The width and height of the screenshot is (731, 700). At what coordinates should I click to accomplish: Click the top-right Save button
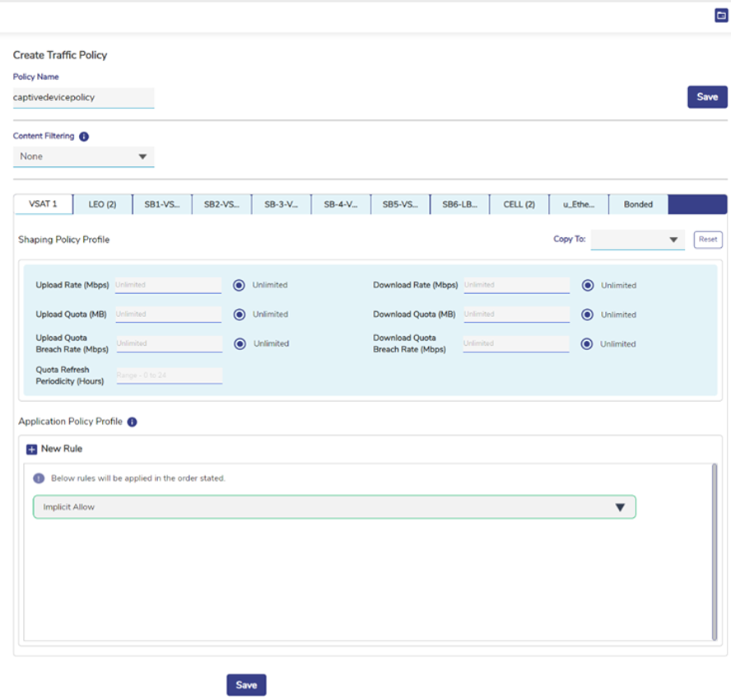pyautogui.click(x=707, y=97)
